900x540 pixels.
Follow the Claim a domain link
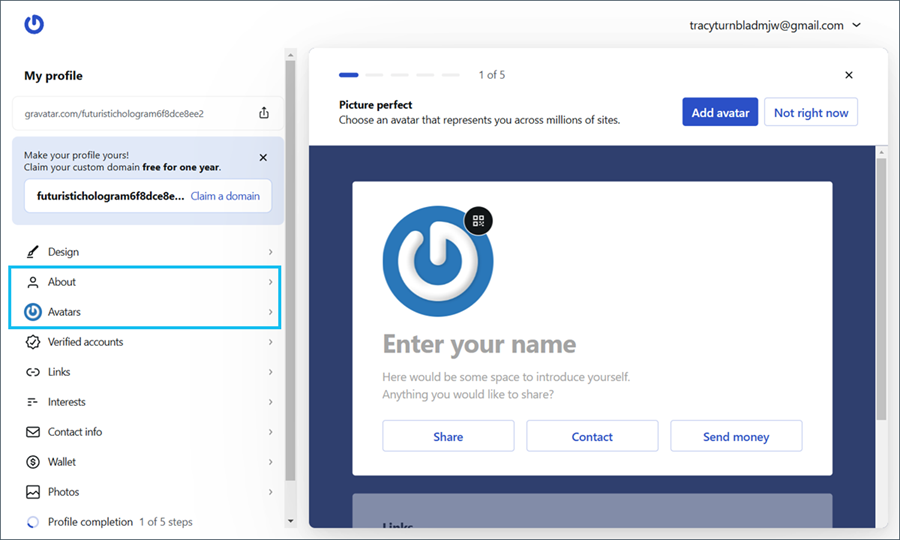click(x=225, y=196)
